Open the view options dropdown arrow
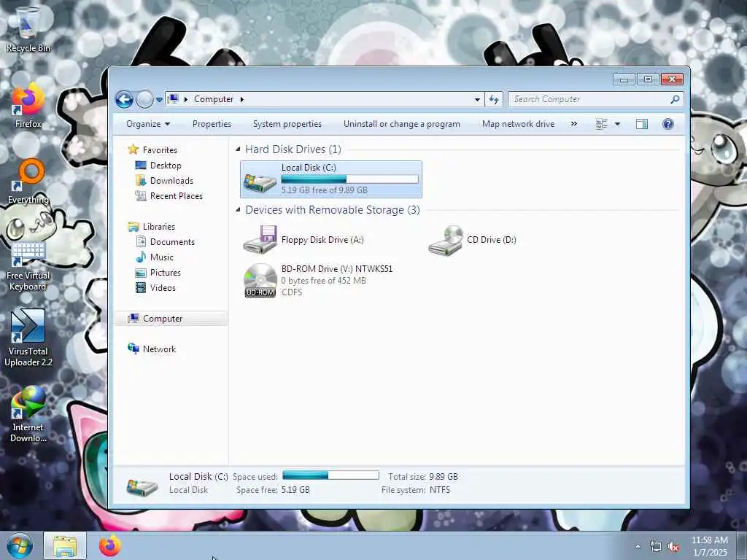747x560 pixels. [x=617, y=124]
